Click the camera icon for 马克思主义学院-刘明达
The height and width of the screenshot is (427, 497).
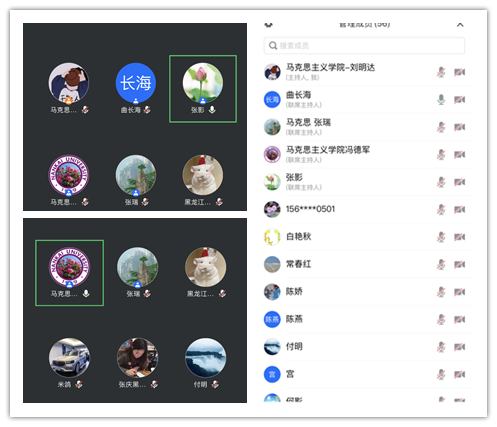click(460, 72)
